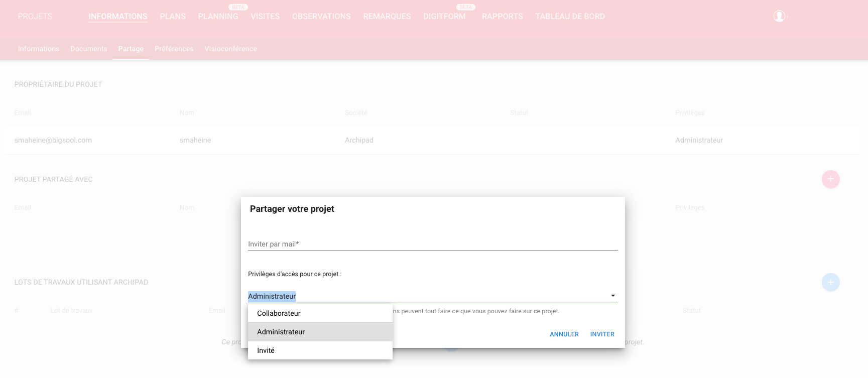
Task: Cancel sharing with the ANNULER button
Action: (564, 334)
